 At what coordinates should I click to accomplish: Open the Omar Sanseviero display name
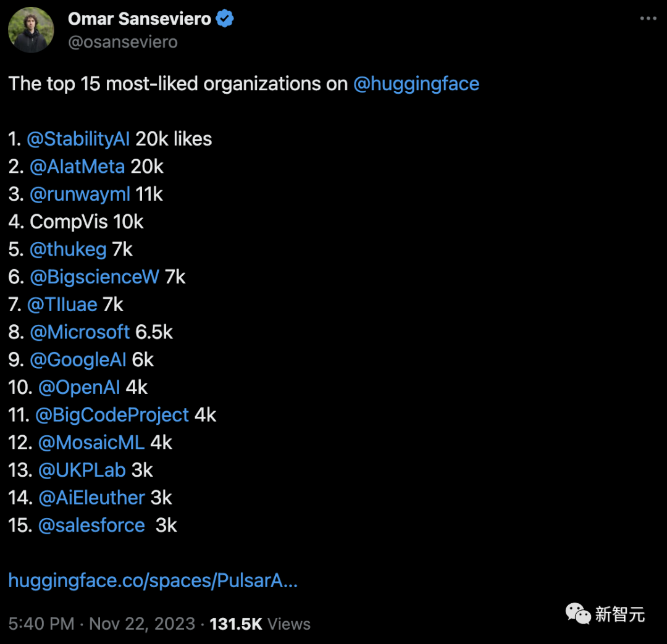tap(139, 19)
